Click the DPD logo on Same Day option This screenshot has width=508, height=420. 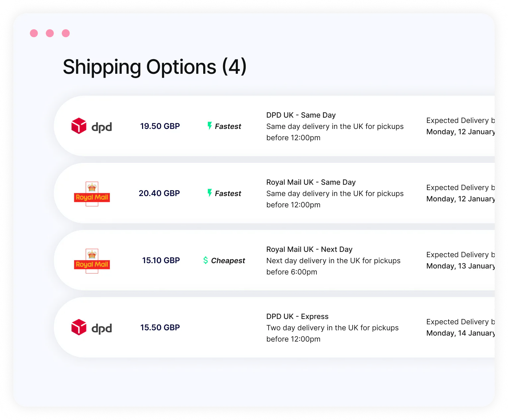(x=92, y=126)
